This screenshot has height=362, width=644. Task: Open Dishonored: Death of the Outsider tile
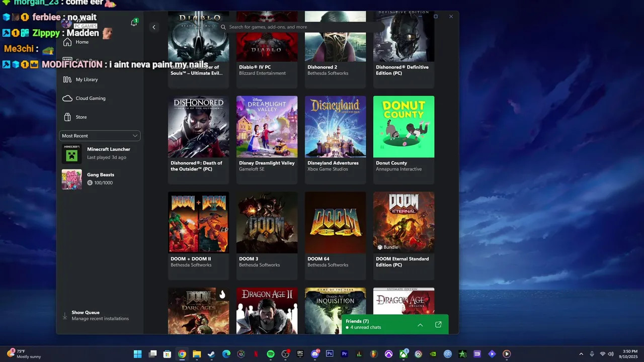pyautogui.click(x=198, y=140)
